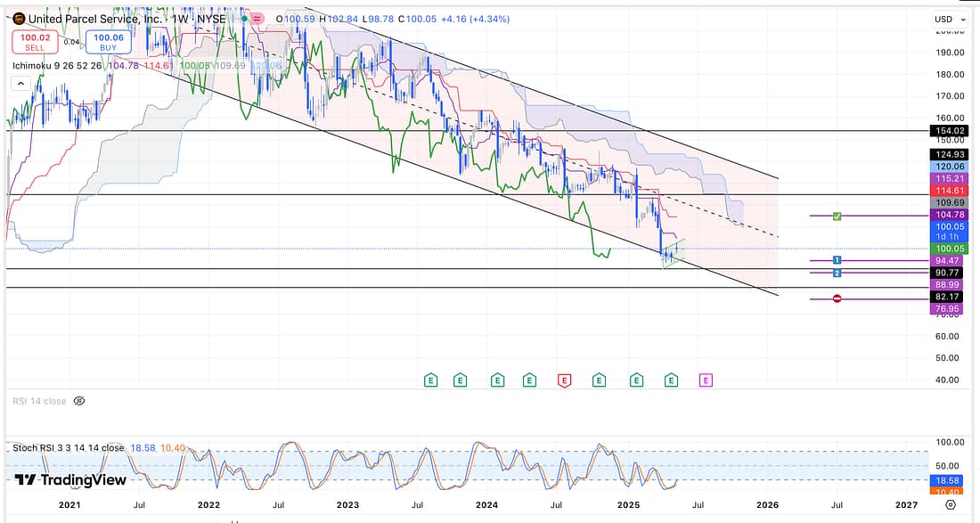Screen dimensions: 980x523
Task: Click the blue number 2 entry marker
Action: click(x=837, y=273)
